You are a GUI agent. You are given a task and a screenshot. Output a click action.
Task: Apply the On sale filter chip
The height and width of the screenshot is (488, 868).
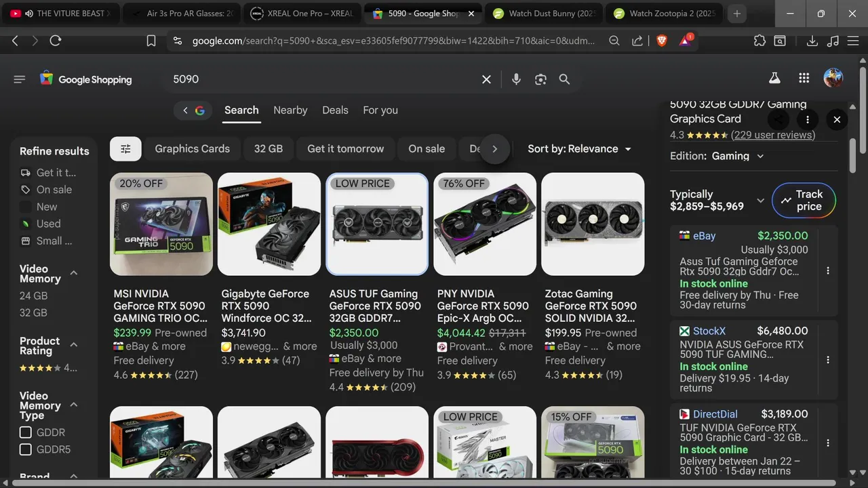[x=427, y=149]
